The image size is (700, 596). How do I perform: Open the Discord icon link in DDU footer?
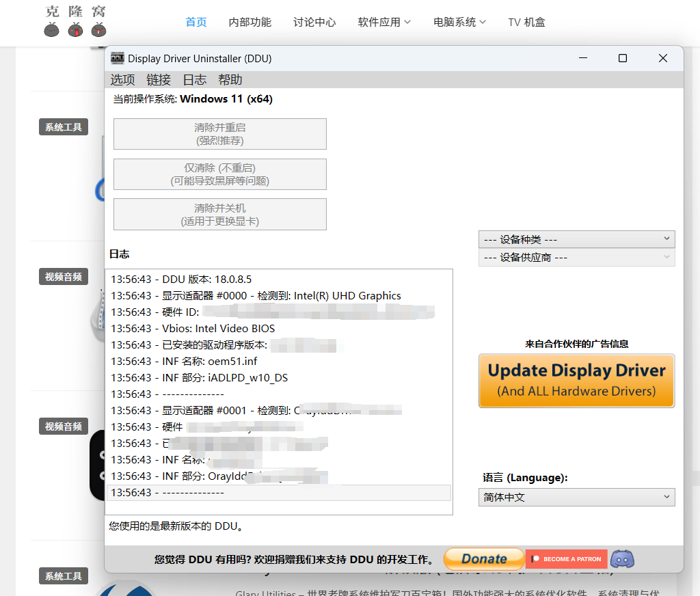click(x=622, y=559)
